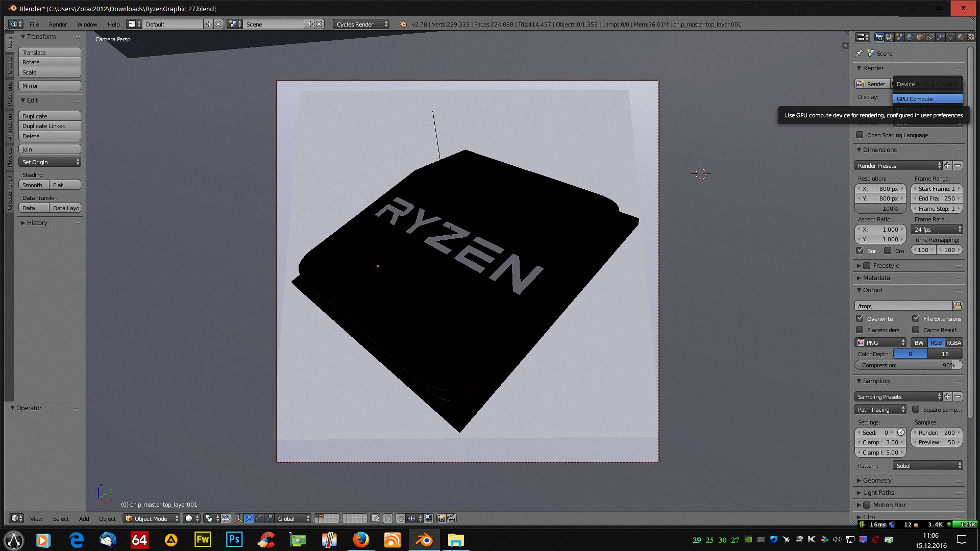Viewport: 980px width, 551px height.
Task: Select GPU Compute from the Device list
Action: tap(927, 99)
